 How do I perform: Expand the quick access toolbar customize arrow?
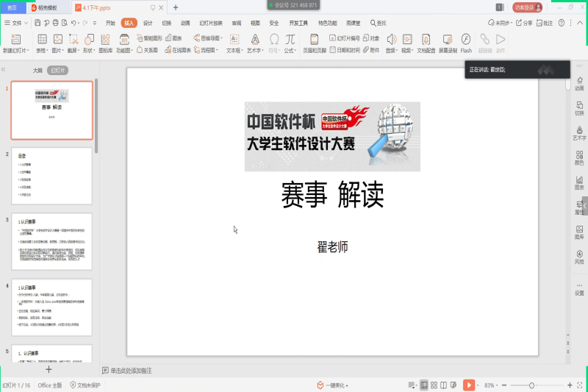(x=95, y=23)
